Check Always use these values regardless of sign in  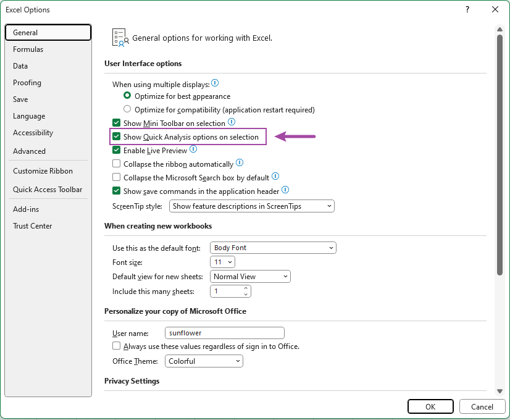pyautogui.click(x=116, y=346)
